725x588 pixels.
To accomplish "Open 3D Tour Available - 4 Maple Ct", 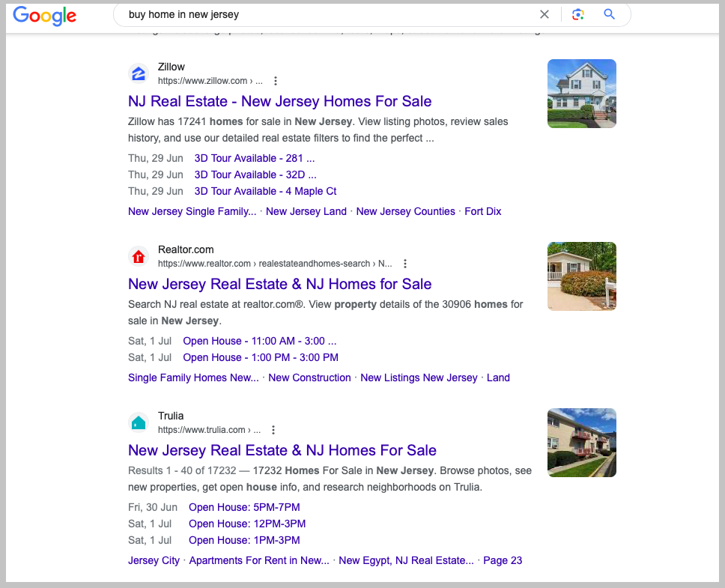I will 265,191.
